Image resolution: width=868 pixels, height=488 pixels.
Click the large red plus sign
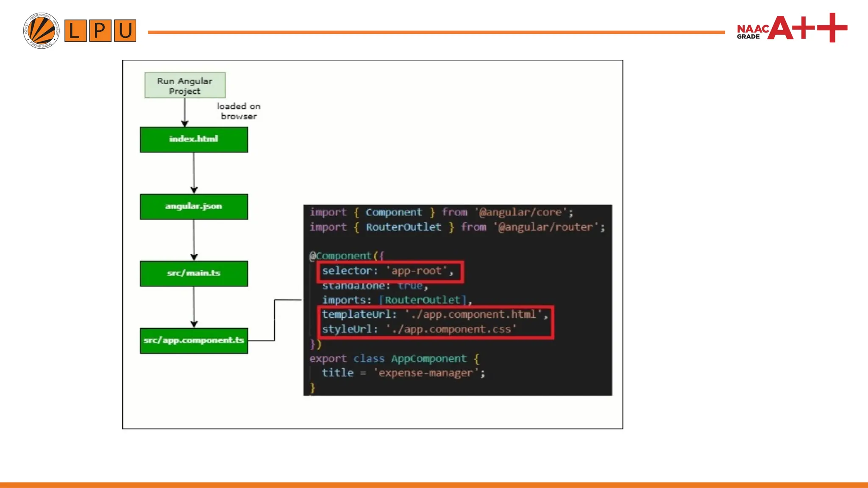(832, 28)
